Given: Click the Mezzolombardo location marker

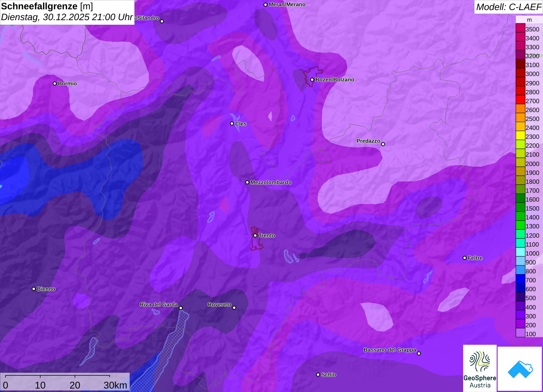Looking at the screenshot, I should click(247, 182).
